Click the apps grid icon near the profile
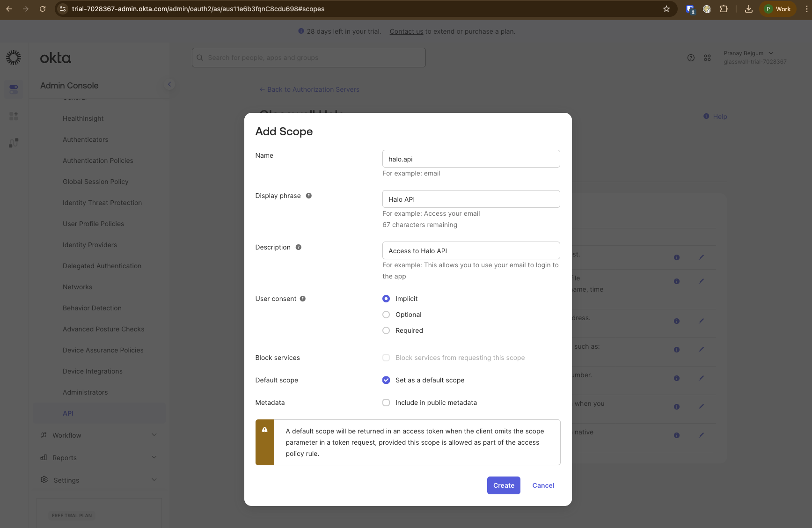Screen dimensions: 812x528 coord(707,58)
